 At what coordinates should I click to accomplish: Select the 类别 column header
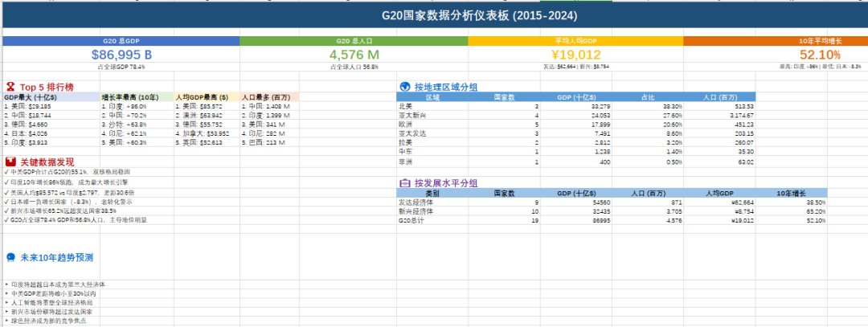(433, 193)
